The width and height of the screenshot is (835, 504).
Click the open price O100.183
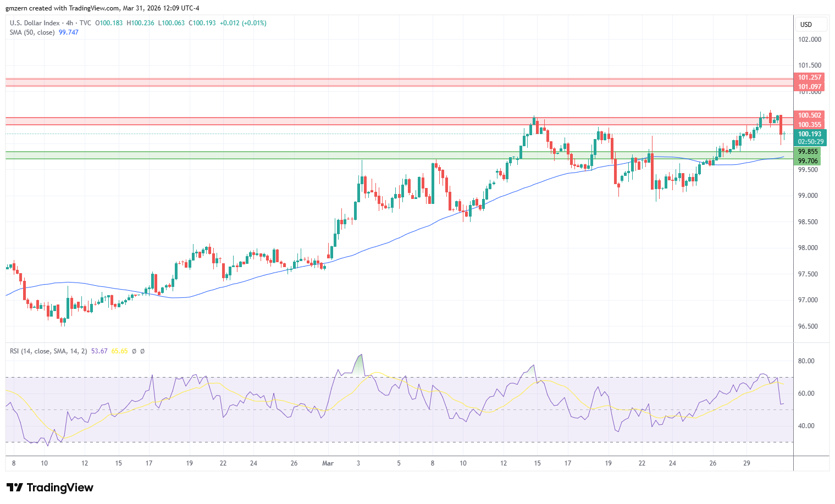point(109,23)
